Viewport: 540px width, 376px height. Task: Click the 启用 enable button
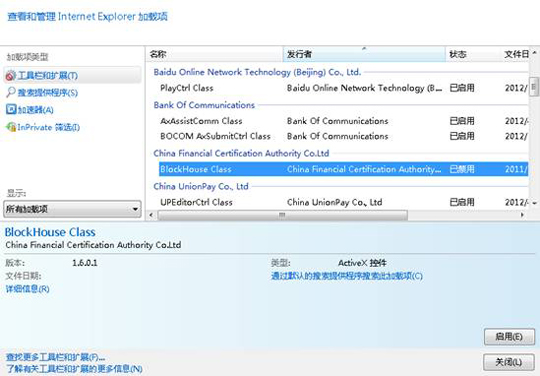pyautogui.click(x=509, y=337)
